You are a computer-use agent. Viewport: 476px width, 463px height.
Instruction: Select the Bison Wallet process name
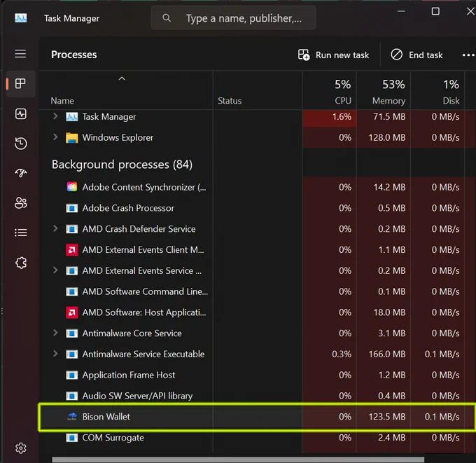(106, 417)
